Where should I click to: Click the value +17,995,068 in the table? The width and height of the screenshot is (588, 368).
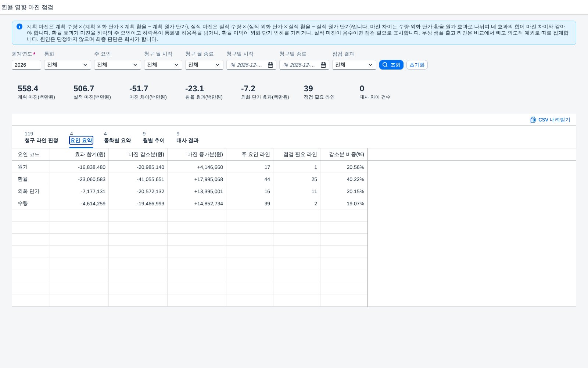(x=208, y=179)
